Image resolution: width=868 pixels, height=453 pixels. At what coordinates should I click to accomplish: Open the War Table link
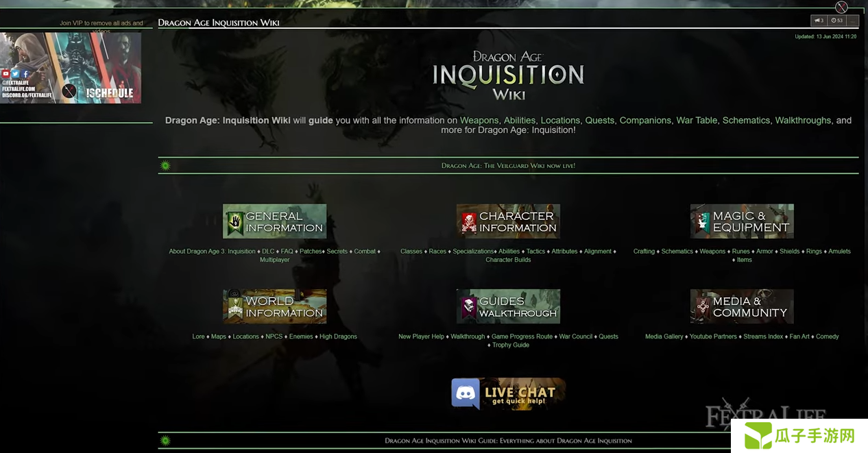(x=697, y=120)
